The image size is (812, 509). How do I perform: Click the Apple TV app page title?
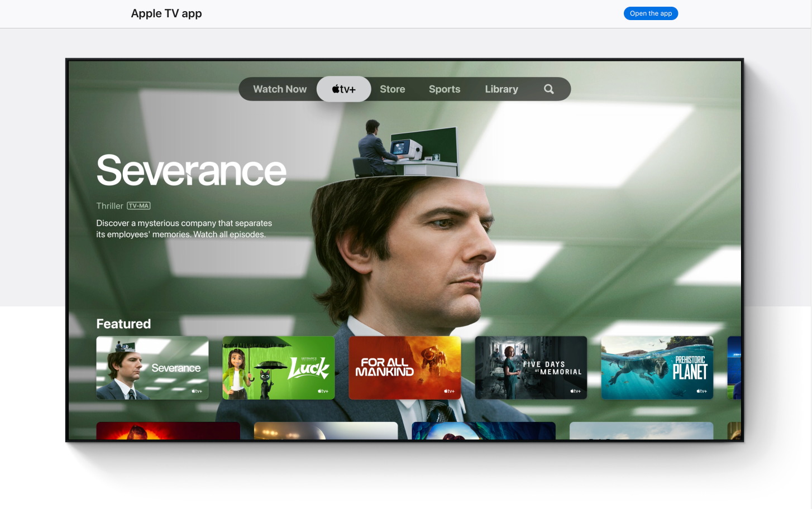[166, 13]
